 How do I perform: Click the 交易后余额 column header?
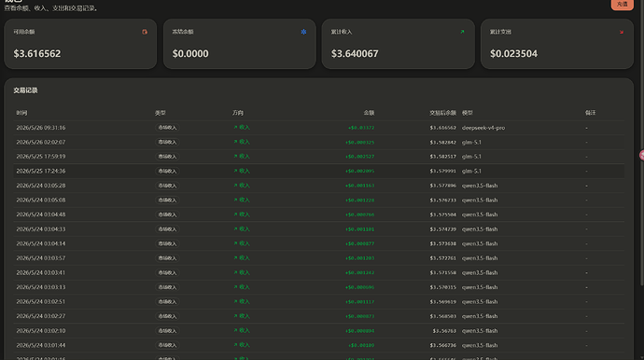click(442, 113)
